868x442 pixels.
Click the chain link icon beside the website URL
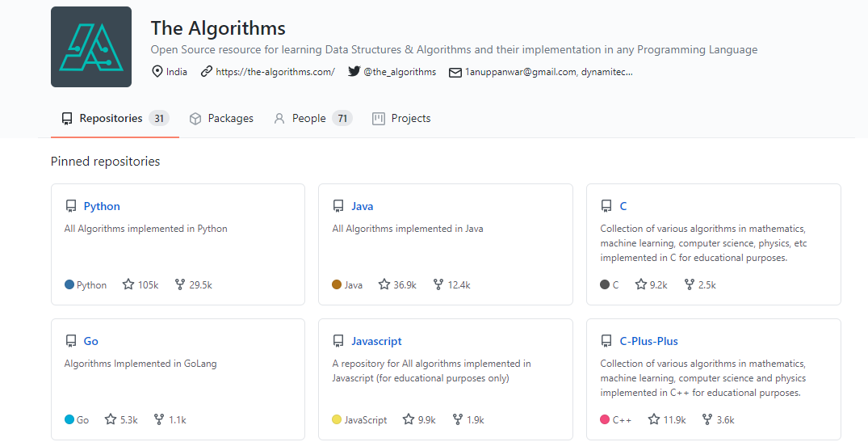[207, 71]
